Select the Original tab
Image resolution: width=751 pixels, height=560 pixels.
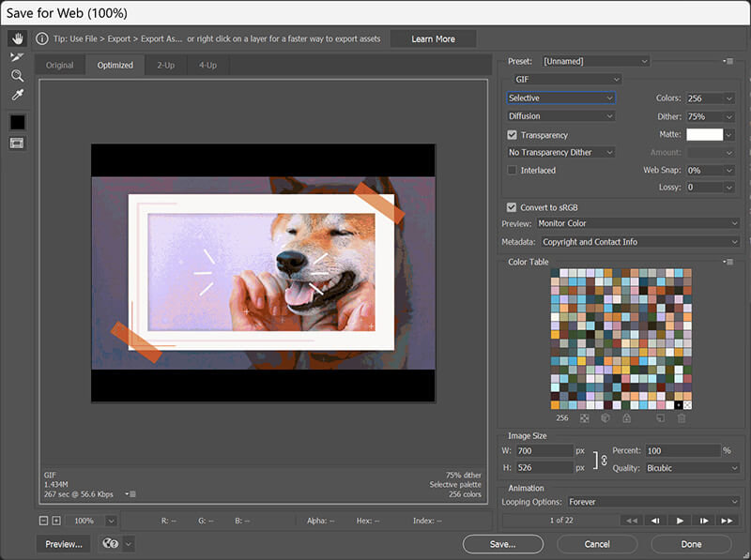coord(59,65)
